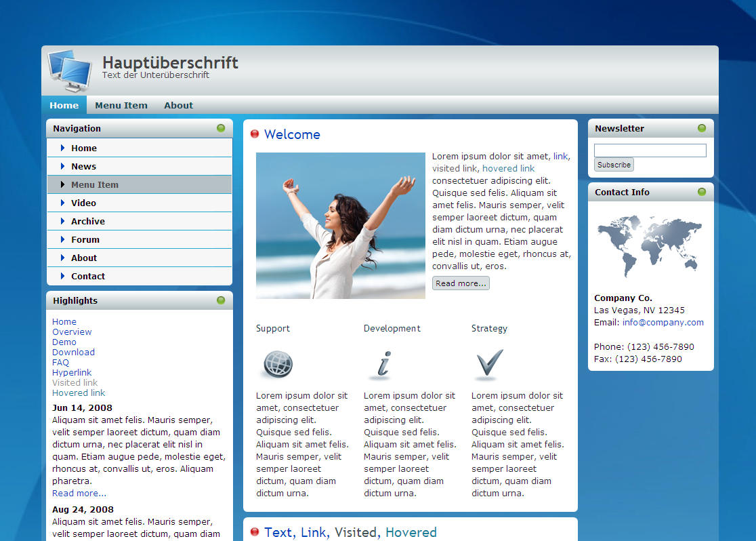This screenshot has height=541, width=756.
Task: Click green dot in Contact Info header
Action: point(702,192)
